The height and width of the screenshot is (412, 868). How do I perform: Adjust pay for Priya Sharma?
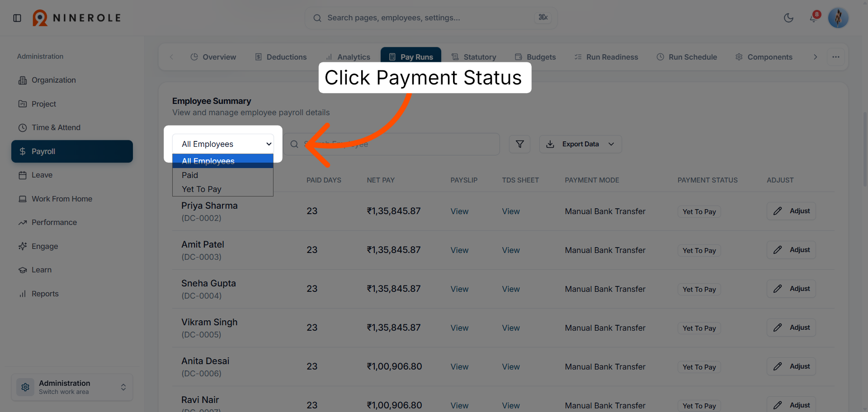[791, 211]
